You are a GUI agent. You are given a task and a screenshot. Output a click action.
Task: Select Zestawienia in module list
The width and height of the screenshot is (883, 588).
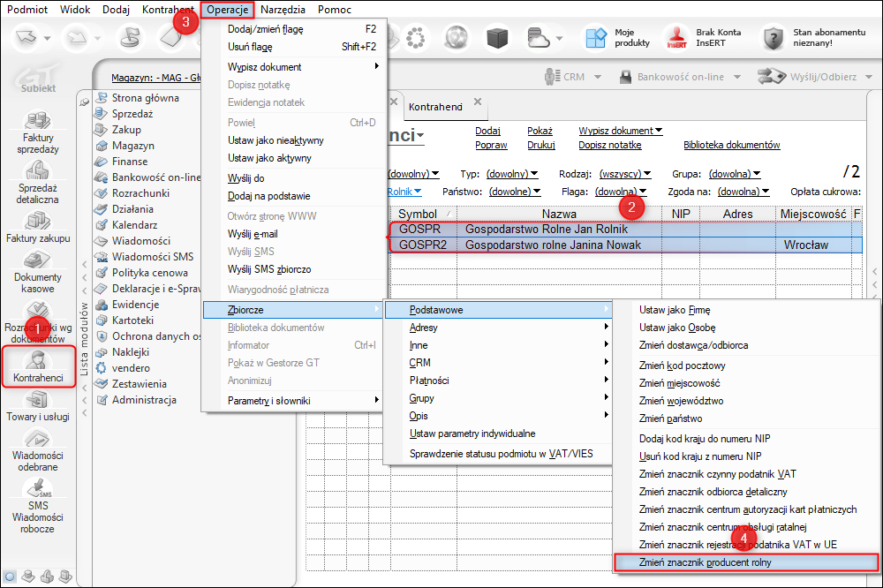(x=140, y=384)
